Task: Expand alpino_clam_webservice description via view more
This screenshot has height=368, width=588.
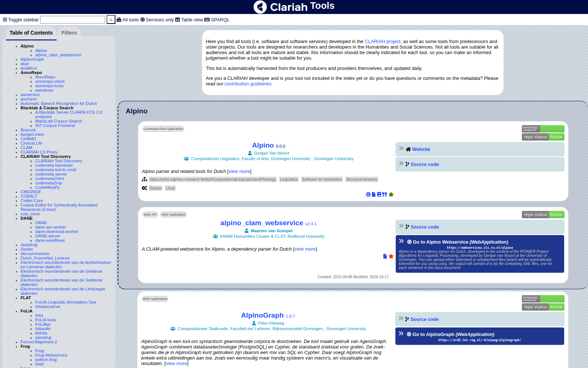Action: click(305, 249)
